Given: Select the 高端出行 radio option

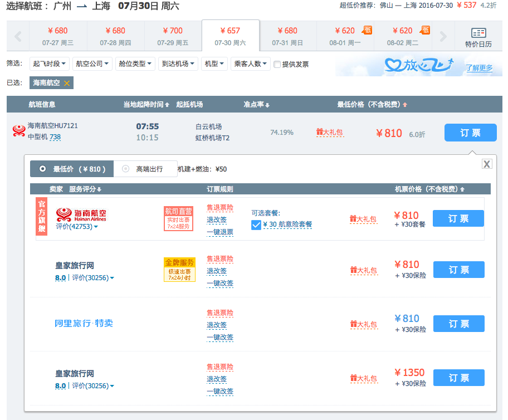Looking at the screenshot, I should tap(126, 169).
